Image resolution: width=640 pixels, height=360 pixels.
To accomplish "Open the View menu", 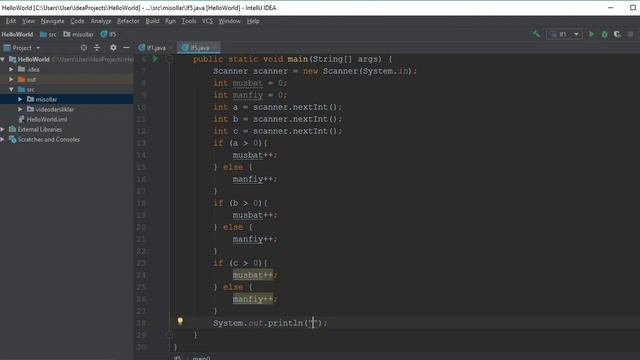I will (x=28, y=21).
